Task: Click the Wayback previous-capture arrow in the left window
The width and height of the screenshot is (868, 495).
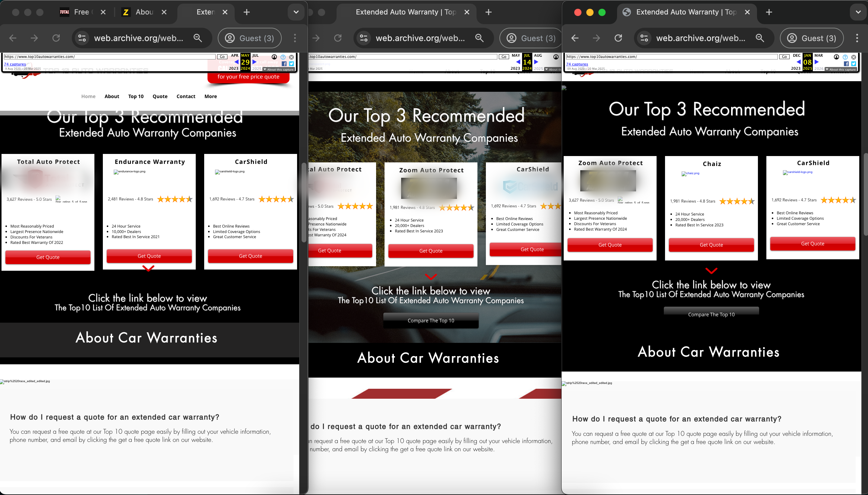Action: 237,62
